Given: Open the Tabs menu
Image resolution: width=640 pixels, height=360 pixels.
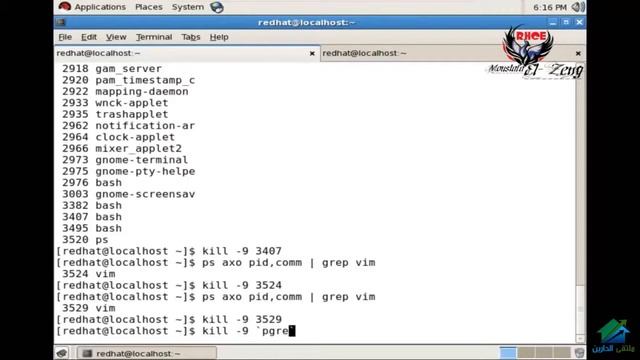Looking at the screenshot, I should [191, 37].
